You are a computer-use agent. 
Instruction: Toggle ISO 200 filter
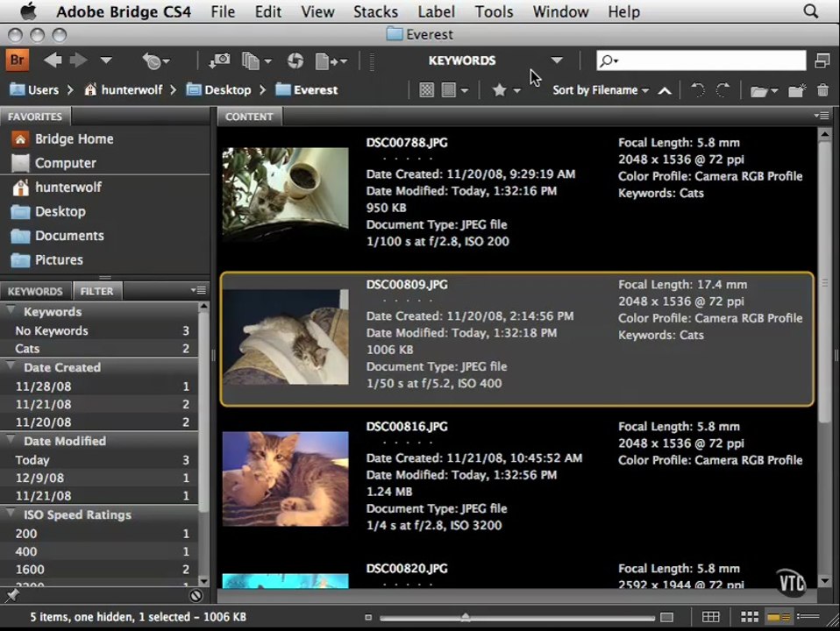click(100, 534)
